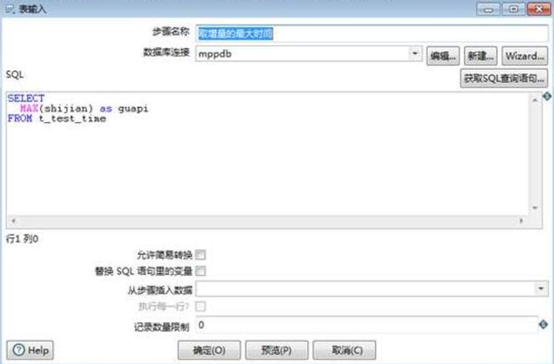Screen dimensions: 554x364
Task: Toggle 替换 SQL 语句里的变量 checkbox
Action: click(x=200, y=271)
